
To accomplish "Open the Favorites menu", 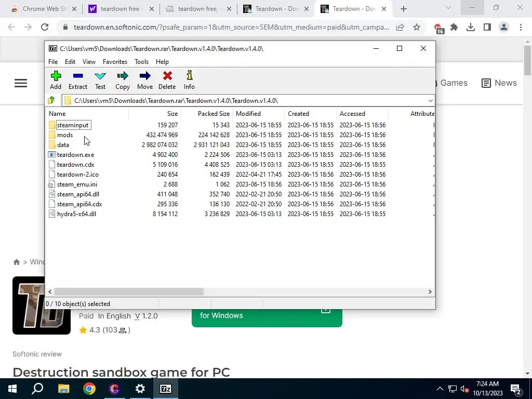I will pyautogui.click(x=115, y=62).
